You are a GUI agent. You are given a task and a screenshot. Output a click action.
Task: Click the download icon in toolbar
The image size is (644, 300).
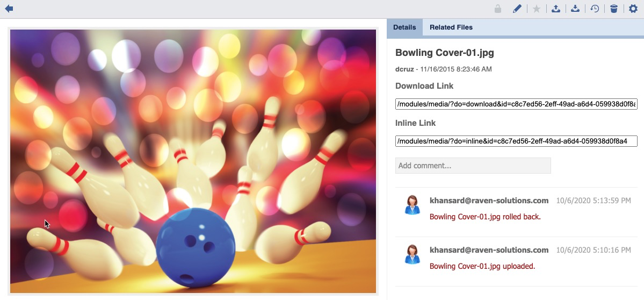tap(575, 9)
